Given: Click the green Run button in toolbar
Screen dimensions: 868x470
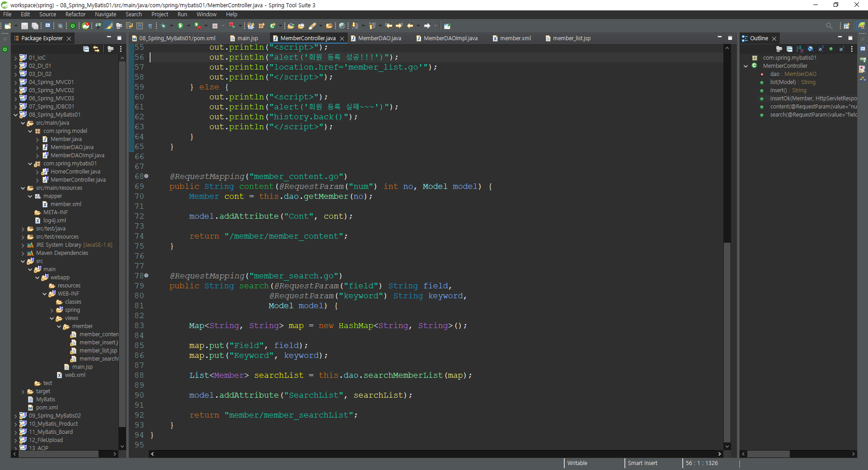Looking at the screenshot, I should pos(180,26).
